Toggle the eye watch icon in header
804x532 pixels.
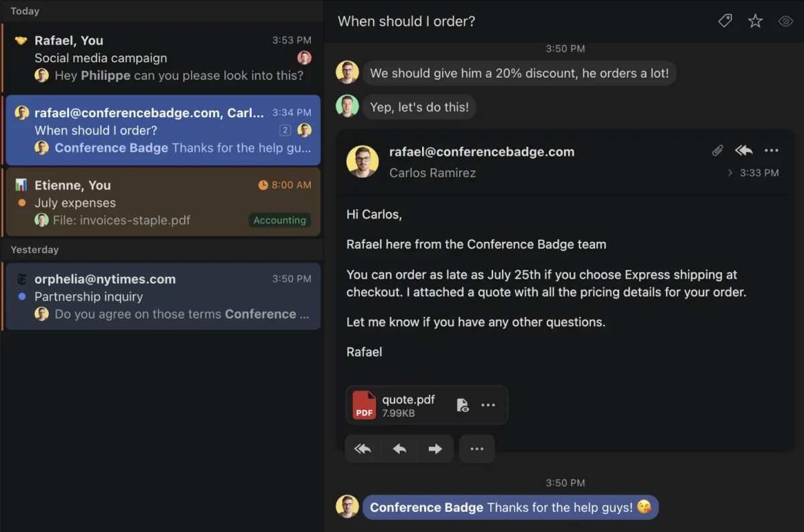pyautogui.click(x=785, y=21)
